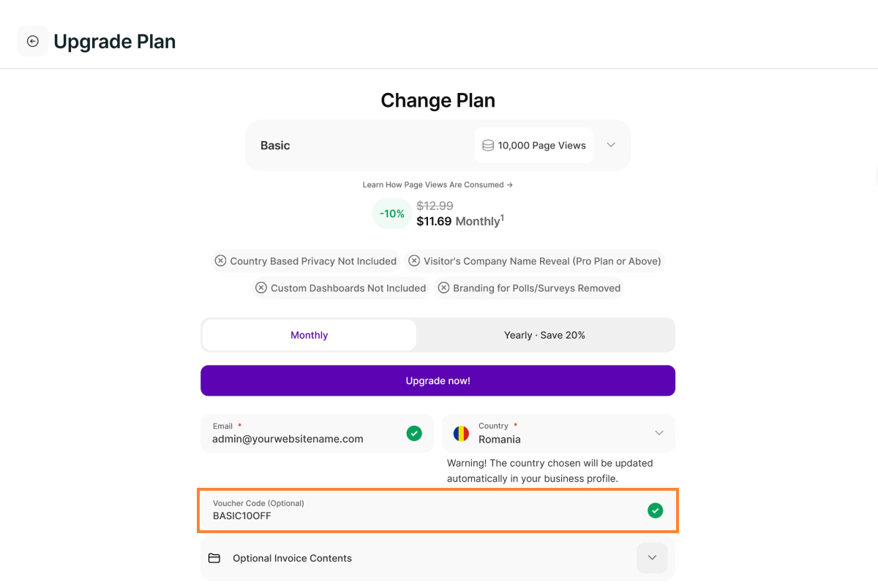878x588 pixels.
Task: Switch billing to Monthly
Action: 309,335
